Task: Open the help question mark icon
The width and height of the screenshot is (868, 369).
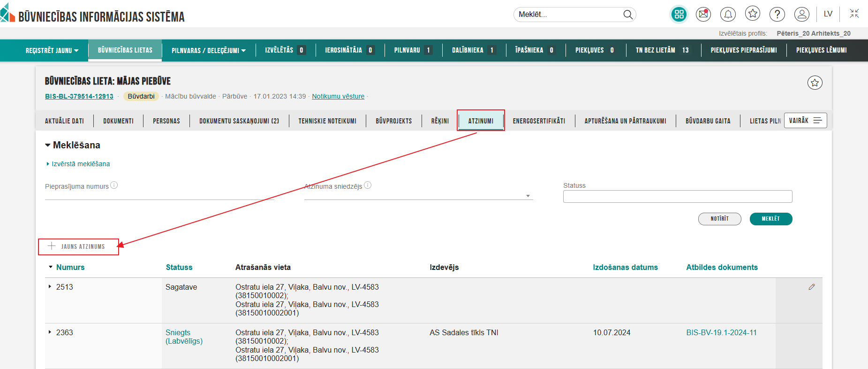Action: click(x=777, y=14)
